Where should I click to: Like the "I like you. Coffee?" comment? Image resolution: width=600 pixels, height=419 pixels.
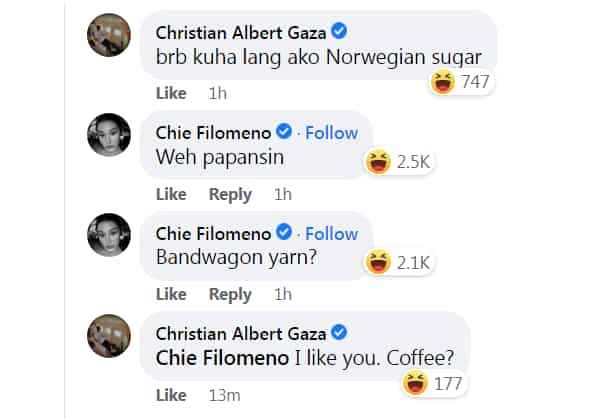click(171, 395)
